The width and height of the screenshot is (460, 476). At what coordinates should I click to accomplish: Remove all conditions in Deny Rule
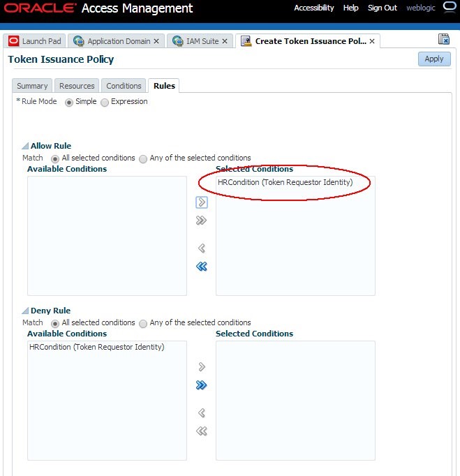(x=201, y=431)
